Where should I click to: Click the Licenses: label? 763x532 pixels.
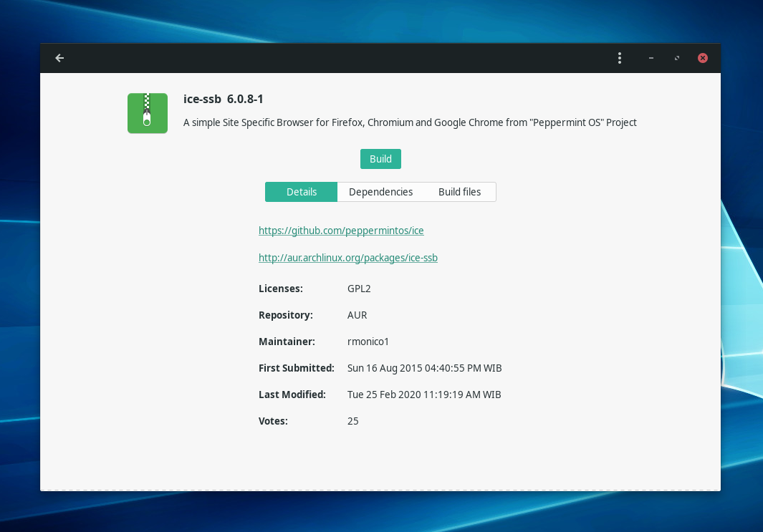point(281,289)
